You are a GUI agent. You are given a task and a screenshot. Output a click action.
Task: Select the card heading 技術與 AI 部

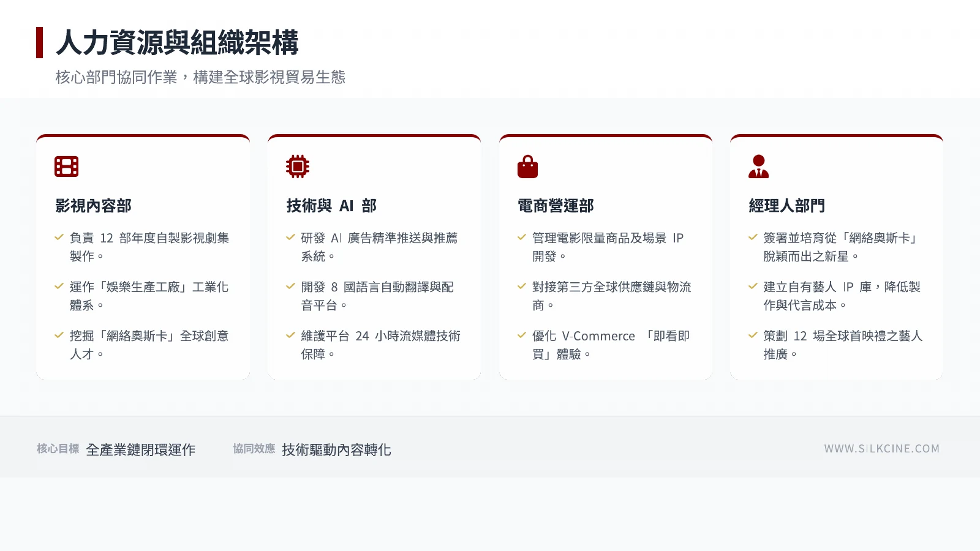[x=331, y=206]
